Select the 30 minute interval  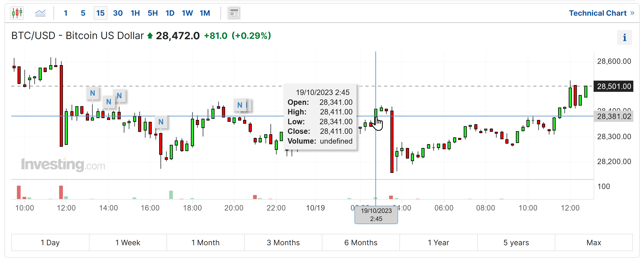pyautogui.click(x=118, y=13)
